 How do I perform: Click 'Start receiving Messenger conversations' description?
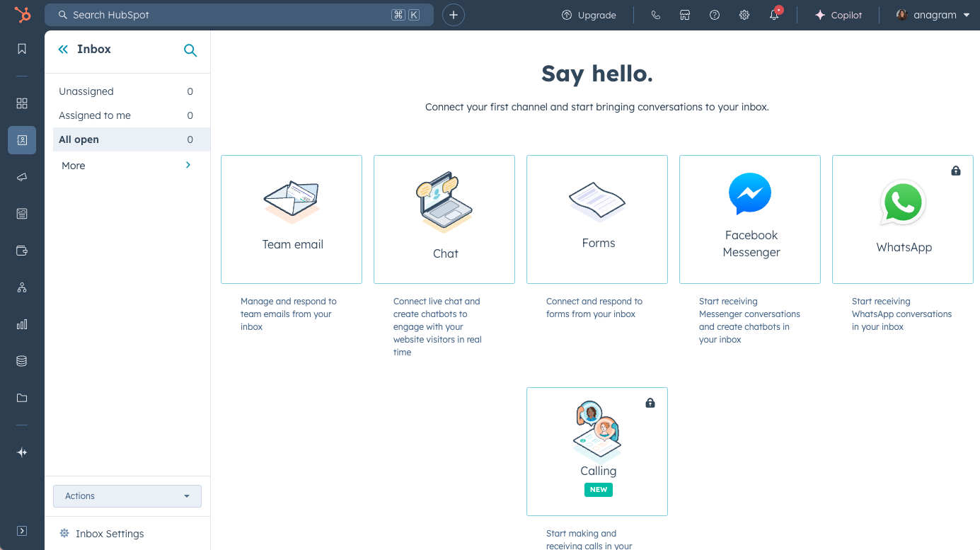tap(749, 321)
